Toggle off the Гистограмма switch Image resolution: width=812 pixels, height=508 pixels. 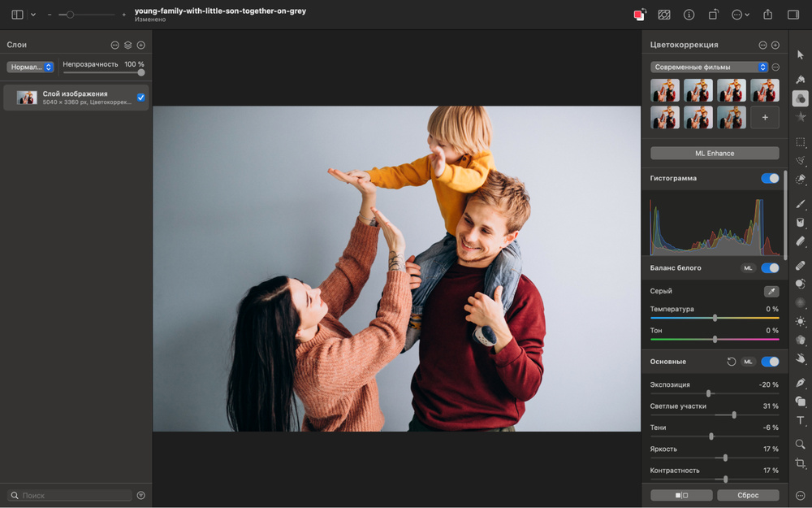(768, 178)
